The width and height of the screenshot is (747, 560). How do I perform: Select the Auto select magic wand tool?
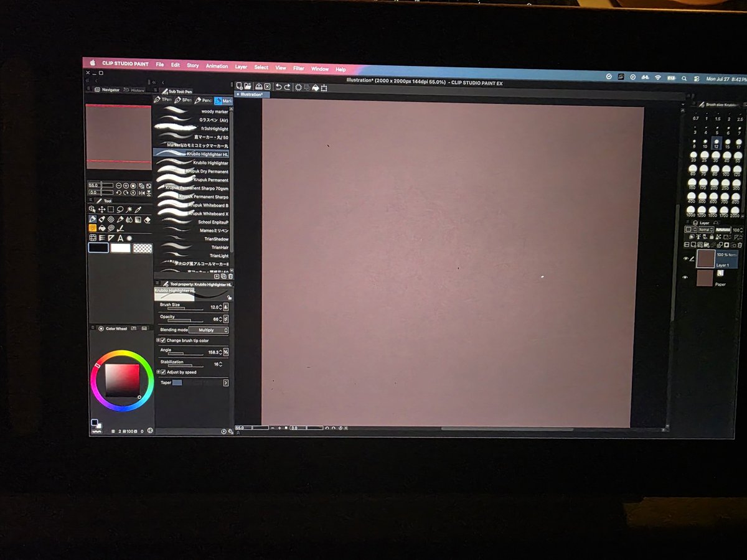click(x=129, y=210)
